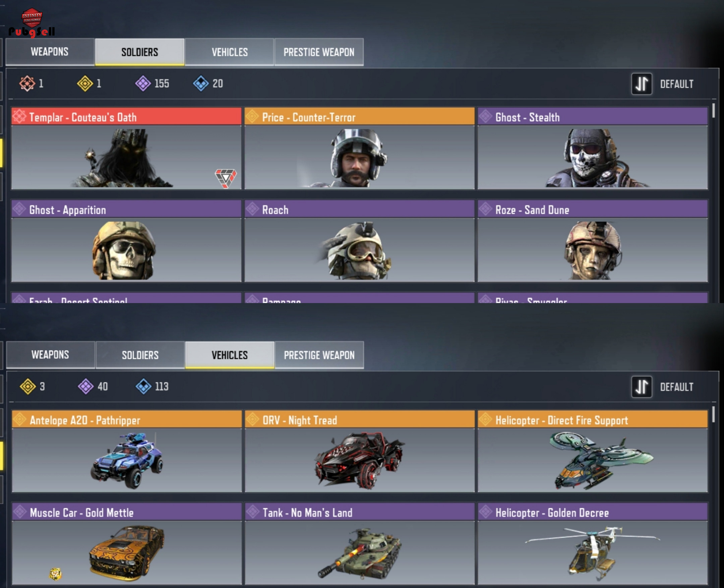Click the soldiers list scrollbar
This screenshot has width=724, height=588.
(714, 110)
